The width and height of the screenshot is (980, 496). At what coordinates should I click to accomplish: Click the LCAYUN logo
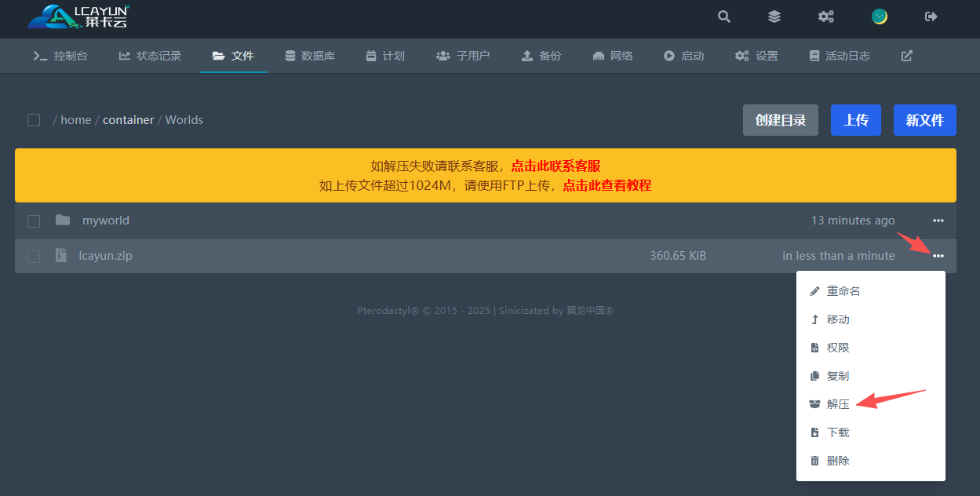(x=78, y=16)
